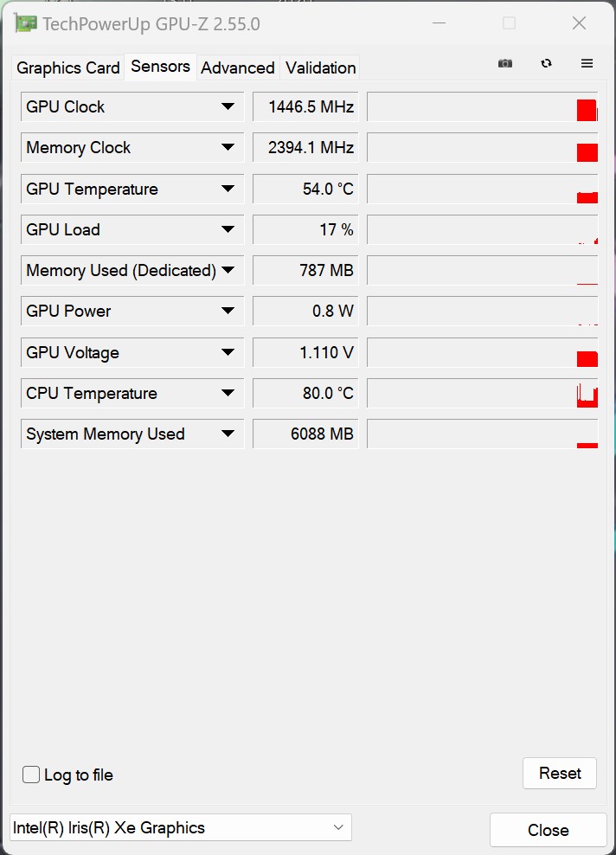Click the 1446.5 MHz GPU Clock value field
The height and width of the screenshot is (855, 616).
305,107
